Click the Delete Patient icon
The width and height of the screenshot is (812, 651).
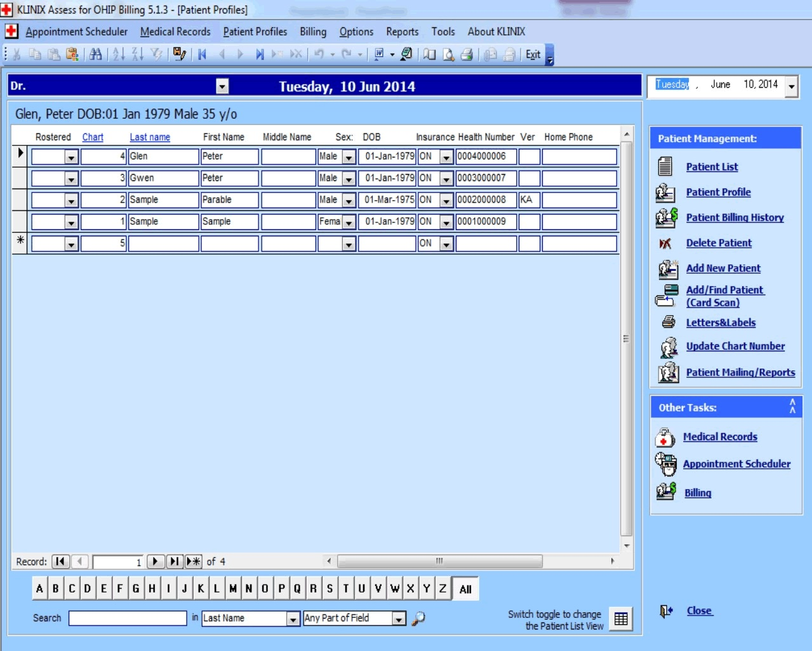tap(665, 243)
